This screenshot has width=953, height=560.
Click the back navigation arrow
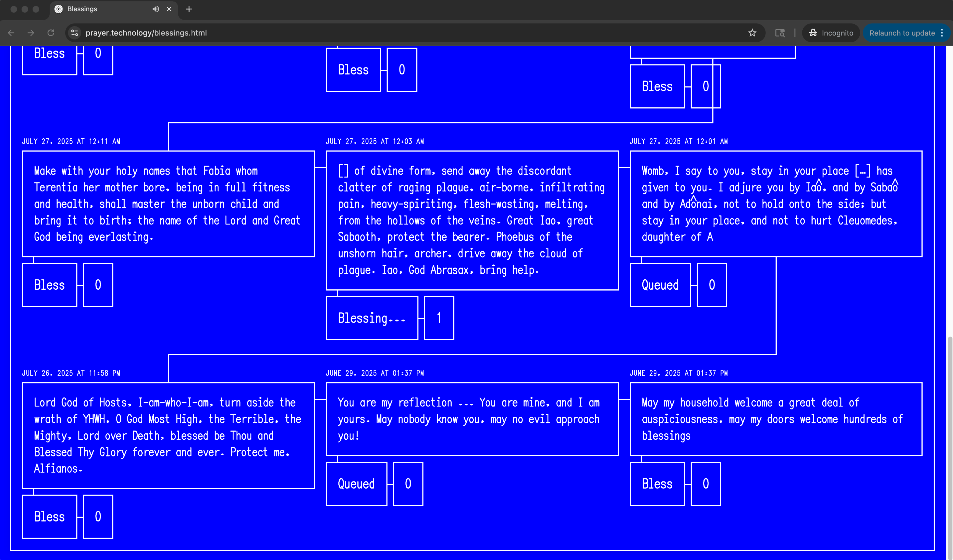[x=11, y=33]
